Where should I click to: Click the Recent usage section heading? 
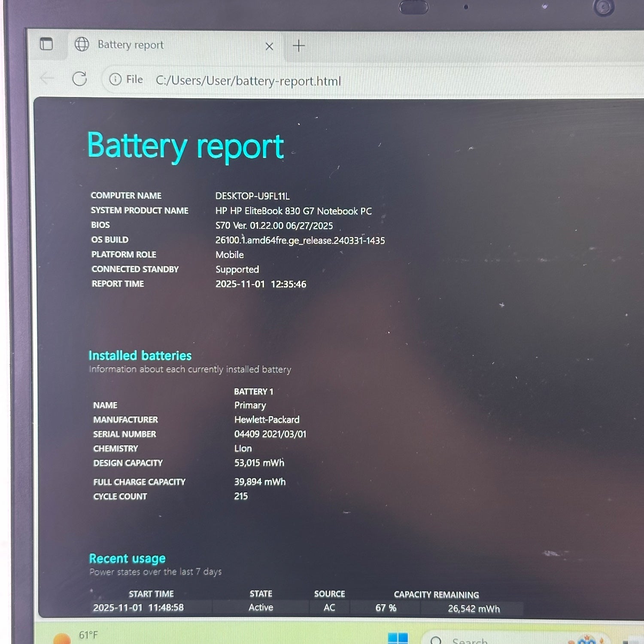[127, 558]
